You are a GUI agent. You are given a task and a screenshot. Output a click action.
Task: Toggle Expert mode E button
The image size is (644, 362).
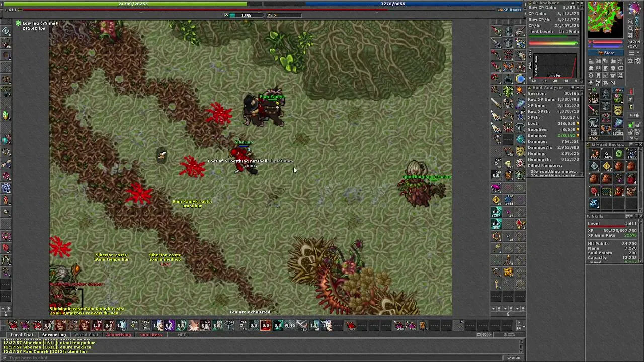coord(630,107)
